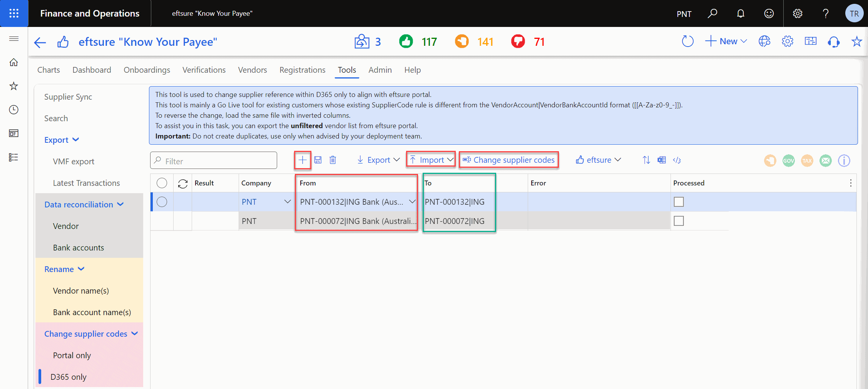
Task: Tick Processed checkbox for PNT-000132 row
Action: (x=679, y=202)
